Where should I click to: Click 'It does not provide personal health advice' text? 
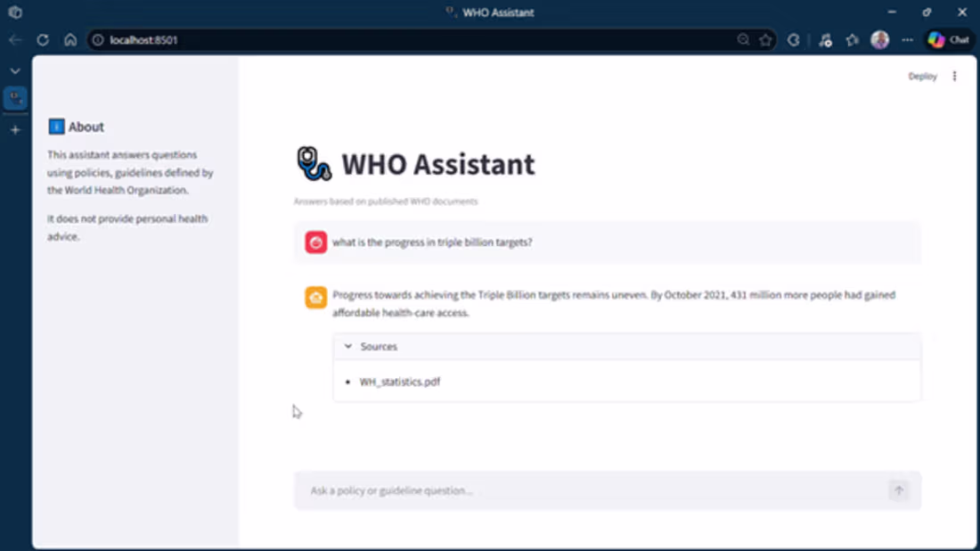(127, 227)
